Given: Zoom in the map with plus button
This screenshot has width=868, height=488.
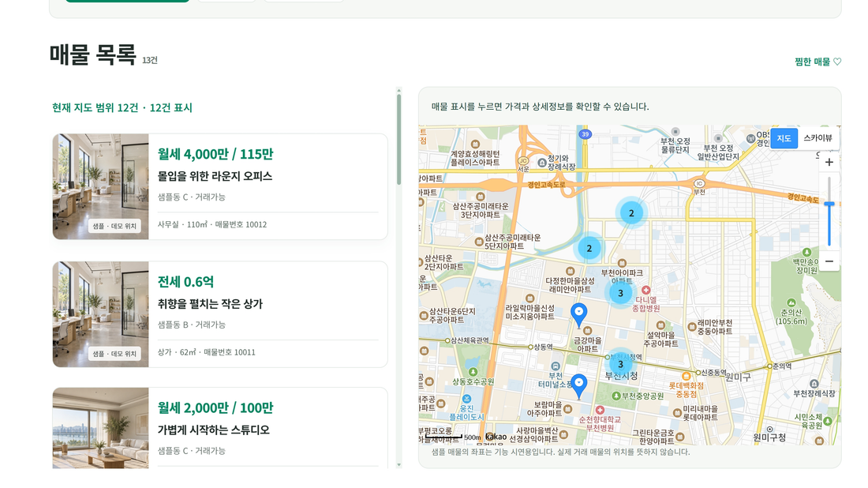Looking at the screenshot, I should click(x=829, y=163).
